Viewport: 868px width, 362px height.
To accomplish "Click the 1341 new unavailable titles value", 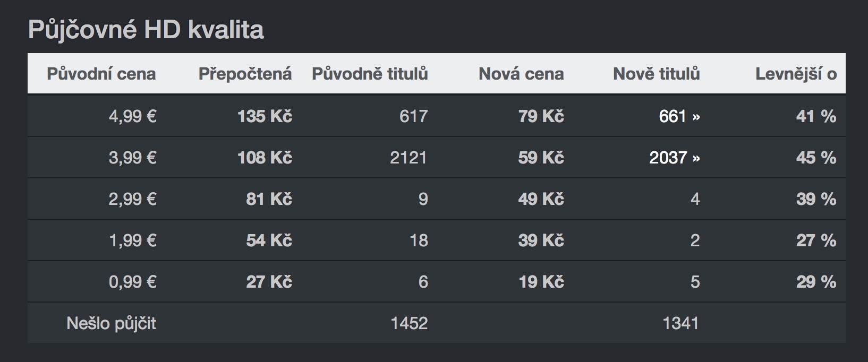I will point(681,323).
